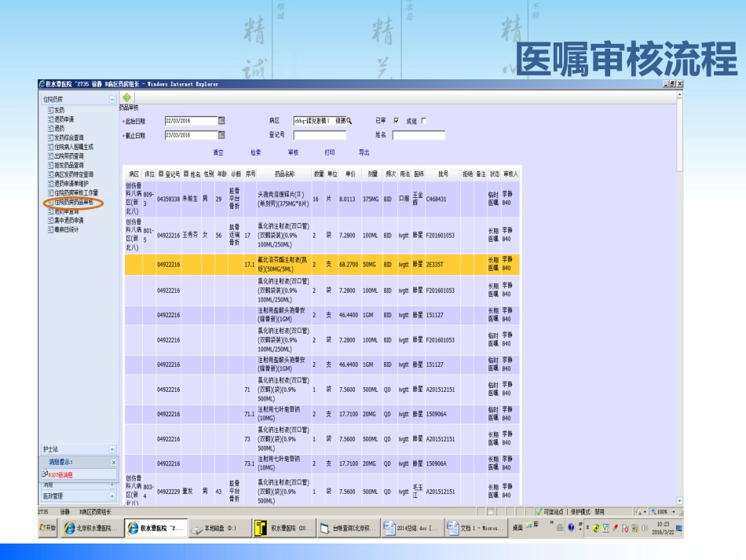The height and width of the screenshot is (560, 746).
Task: Select the highlighted 氟比洛芬酯注射液 row
Action: [x=322, y=265]
